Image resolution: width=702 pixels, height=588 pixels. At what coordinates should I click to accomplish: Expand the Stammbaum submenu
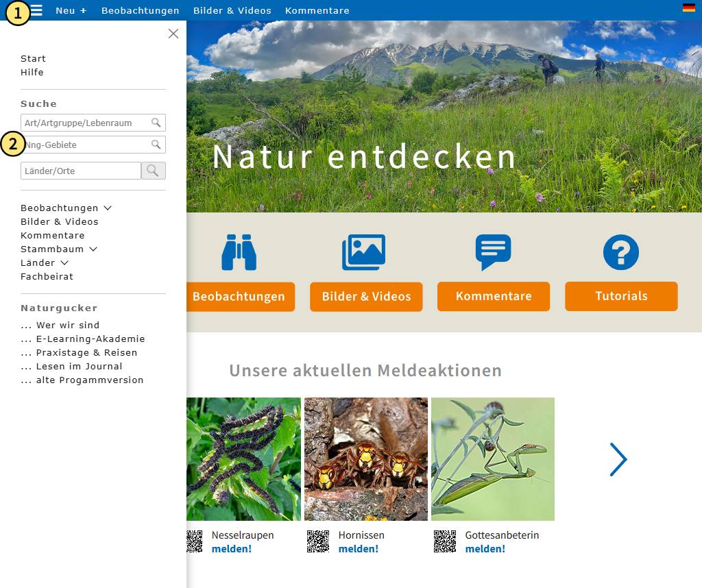click(x=93, y=249)
